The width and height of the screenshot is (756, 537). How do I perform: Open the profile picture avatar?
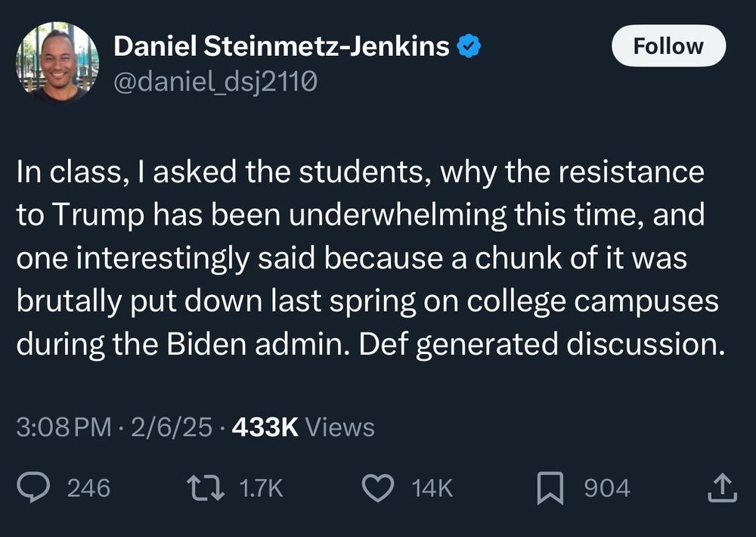(x=57, y=62)
